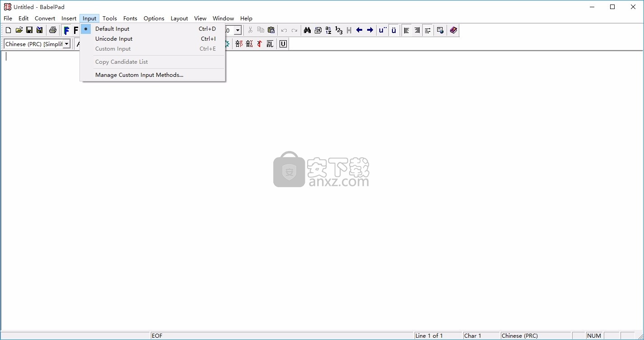Screen dimensions: 644x340
Task: Click 'Line 1 of 1' in status bar
Action: click(439, 336)
